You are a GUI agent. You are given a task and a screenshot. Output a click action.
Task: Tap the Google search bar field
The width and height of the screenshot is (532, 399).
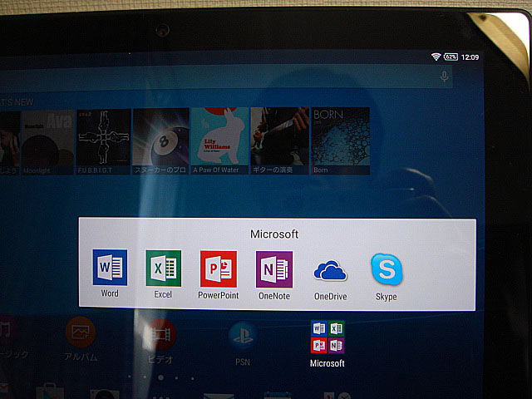pyautogui.click(x=225, y=76)
